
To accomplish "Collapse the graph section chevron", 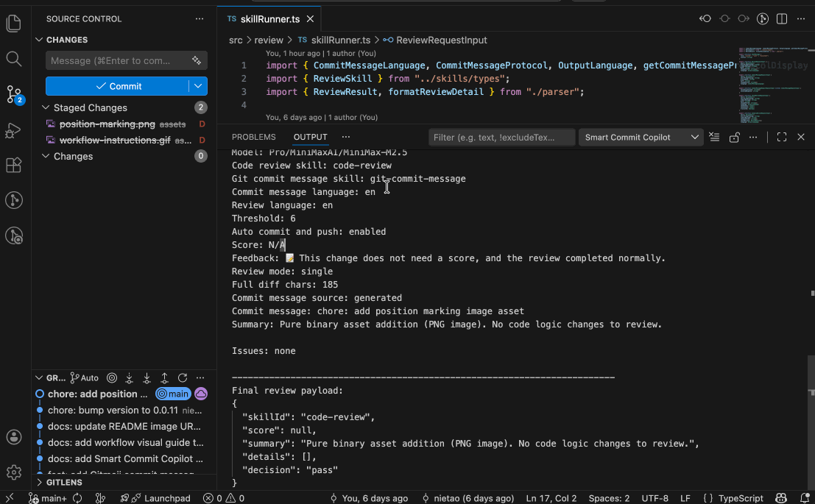I will click(39, 377).
